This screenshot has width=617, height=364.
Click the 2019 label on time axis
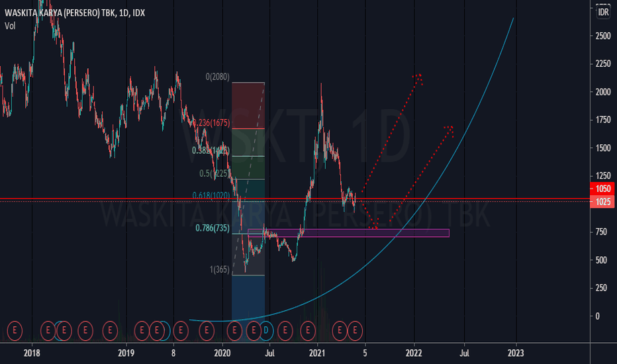click(x=126, y=353)
